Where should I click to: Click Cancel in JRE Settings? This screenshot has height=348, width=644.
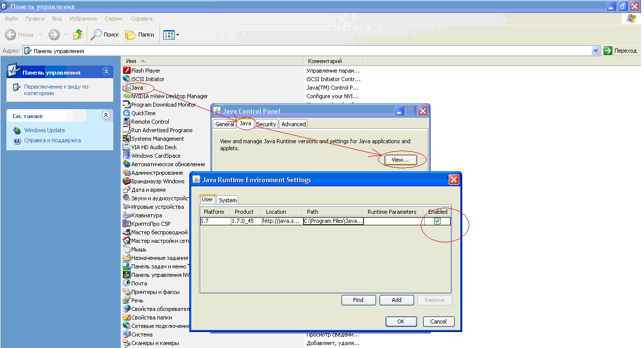(438, 321)
